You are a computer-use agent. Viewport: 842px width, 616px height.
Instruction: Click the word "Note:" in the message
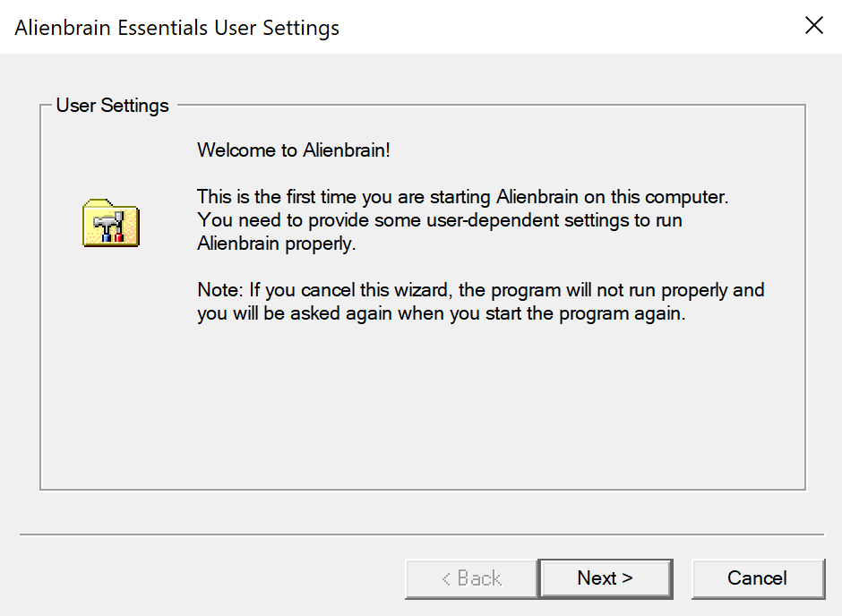pyautogui.click(x=220, y=290)
